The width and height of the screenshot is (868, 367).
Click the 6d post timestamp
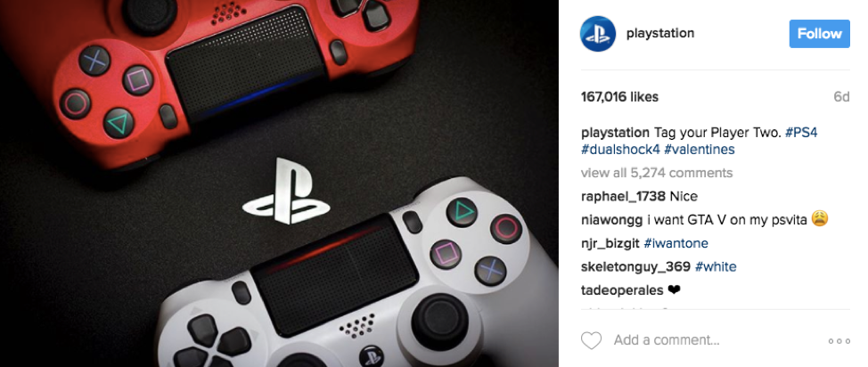pyautogui.click(x=841, y=97)
